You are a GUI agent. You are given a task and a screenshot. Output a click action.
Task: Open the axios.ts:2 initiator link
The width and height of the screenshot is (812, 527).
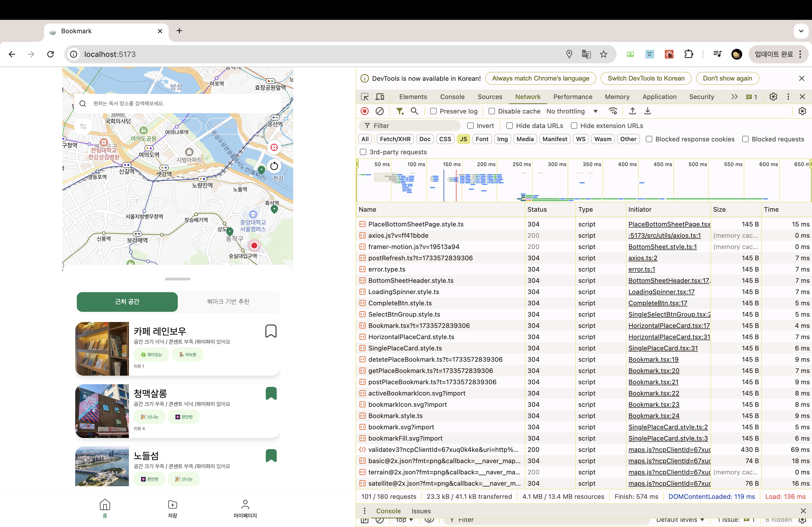[x=643, y=258]
